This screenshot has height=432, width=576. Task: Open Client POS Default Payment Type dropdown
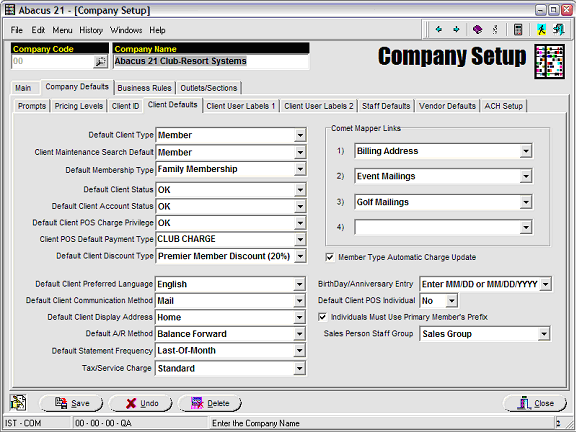click(x=300, y=239)
